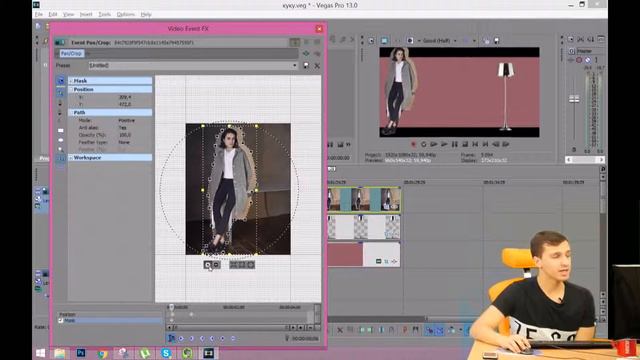Toggle the Mask keyframe row checkbox

pos(61,320)
